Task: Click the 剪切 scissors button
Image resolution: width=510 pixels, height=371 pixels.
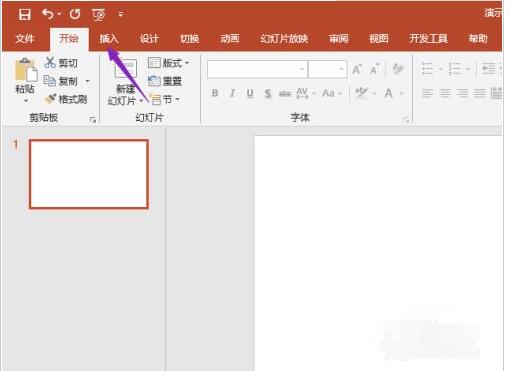Action: [x=61, y=63]
